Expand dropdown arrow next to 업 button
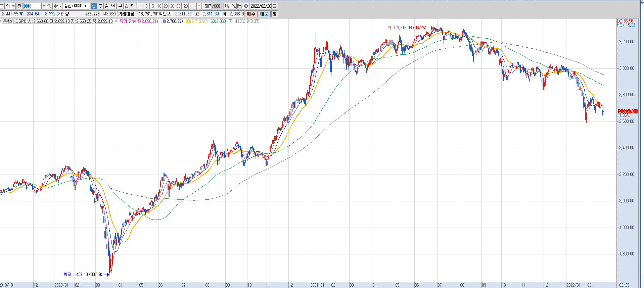The width and height of the screenshot is (644, 288). [13, 6]
